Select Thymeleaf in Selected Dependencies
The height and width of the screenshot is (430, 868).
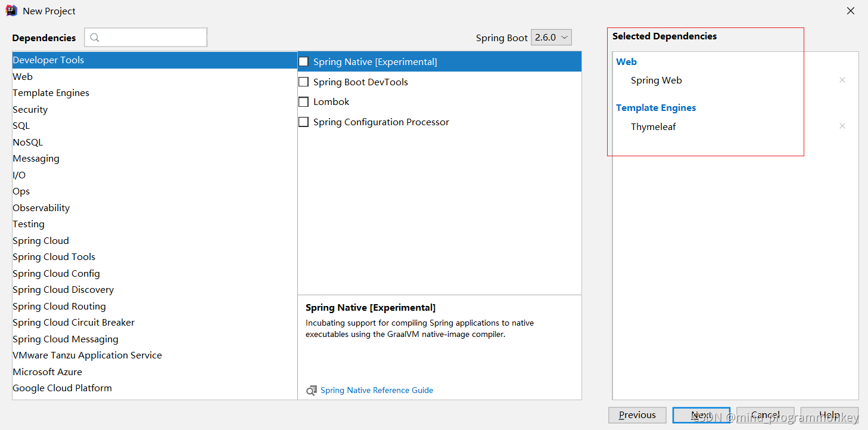(x=654, y=127)
